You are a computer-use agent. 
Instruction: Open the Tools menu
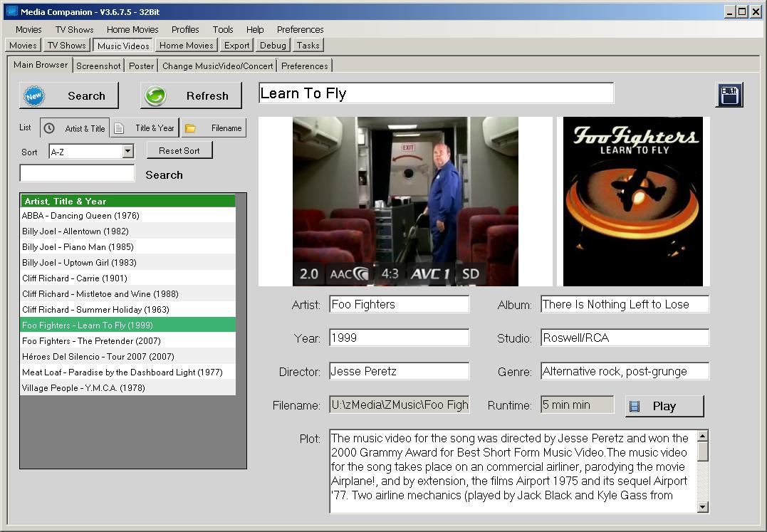click(223, 29)
